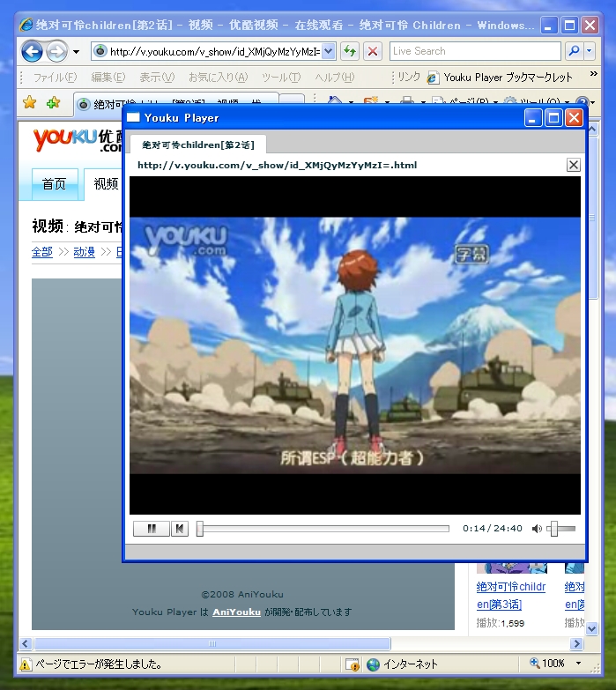Select the 绝对可怜children[第2话] player tab
This screenshot has height=690, width=616.
[198, 145]
